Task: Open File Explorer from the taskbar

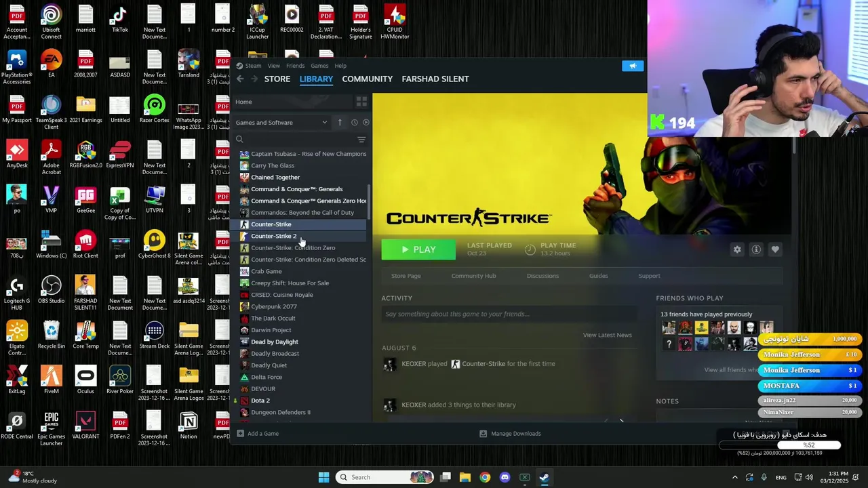Action: coord(465,477)
